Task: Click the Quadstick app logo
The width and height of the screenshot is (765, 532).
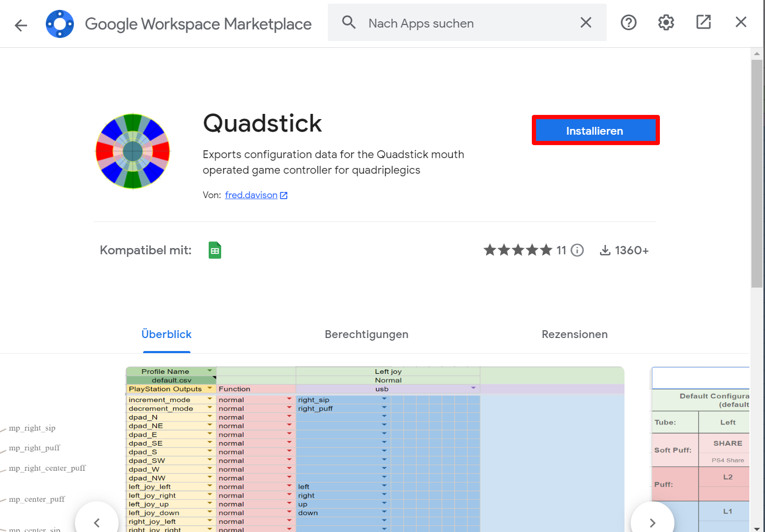Action: coord(133,151)
